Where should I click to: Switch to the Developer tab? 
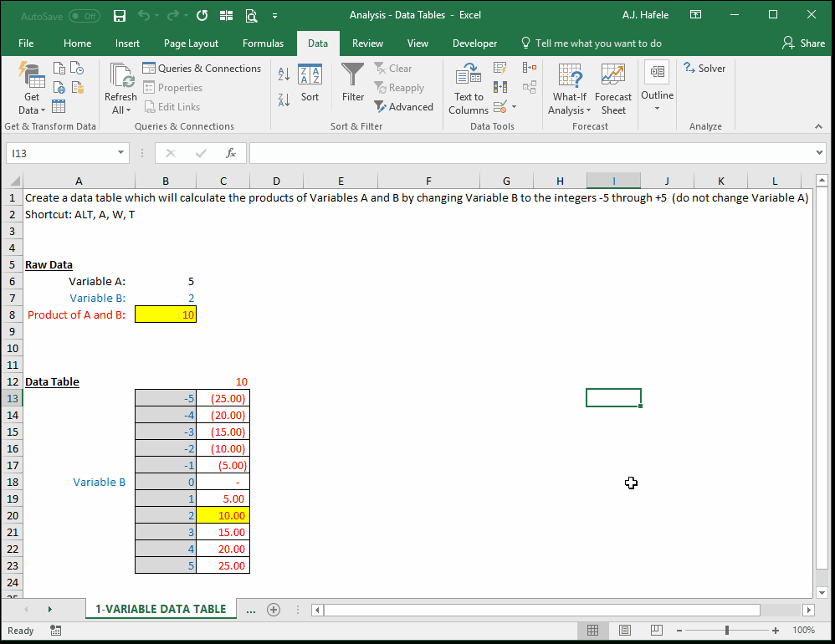[474, 43]
